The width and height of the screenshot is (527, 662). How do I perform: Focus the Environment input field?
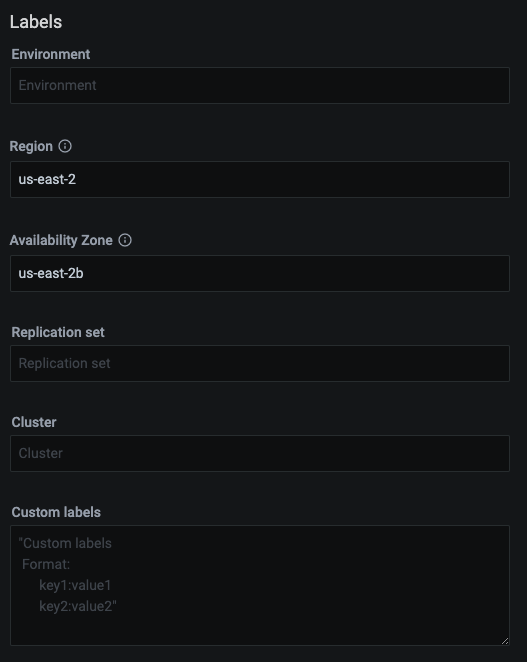[260, 85]
